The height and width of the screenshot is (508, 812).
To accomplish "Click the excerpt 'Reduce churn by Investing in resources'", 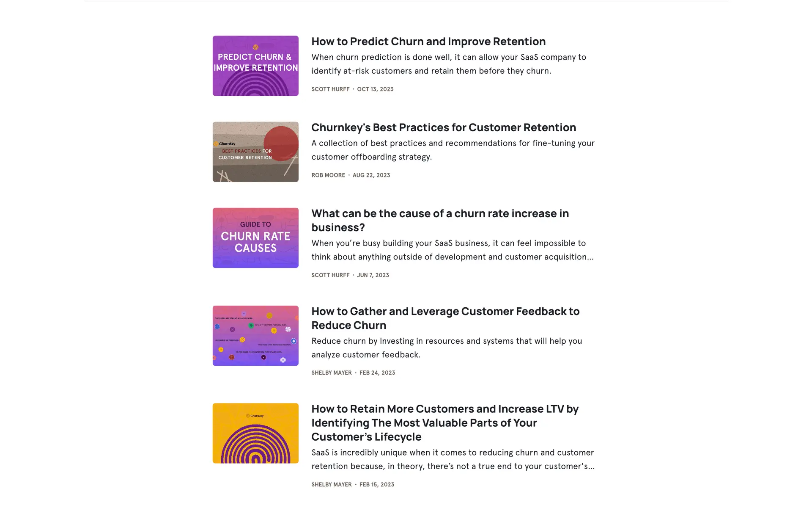I will click(447, 348).
